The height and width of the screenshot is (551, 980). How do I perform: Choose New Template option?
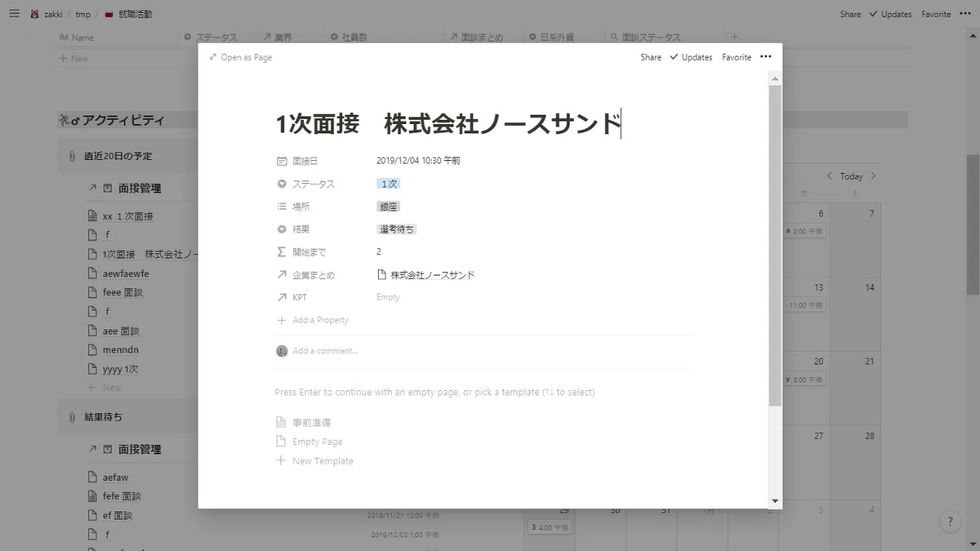coord(314,460)
